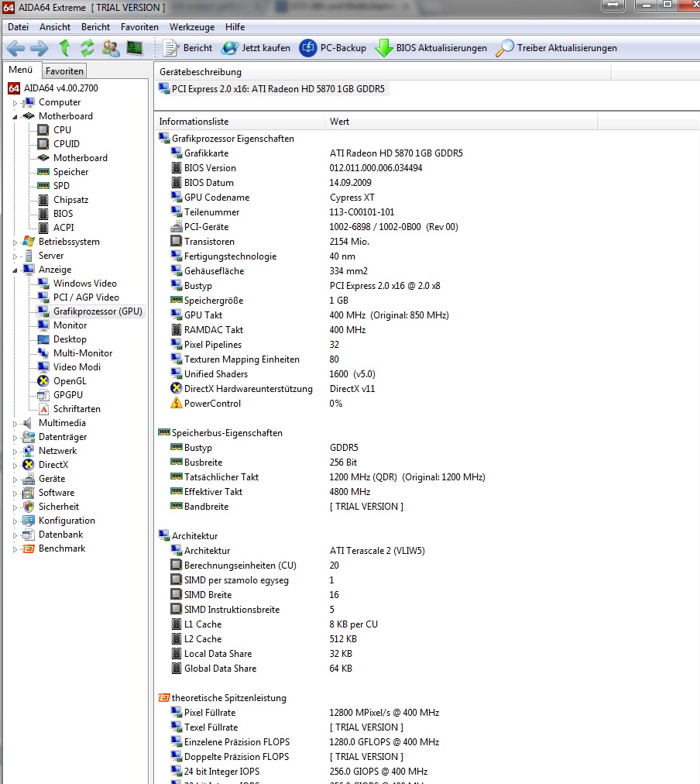
Task: Open PC-Backup from the toolbar
Action: coord(333,48)
